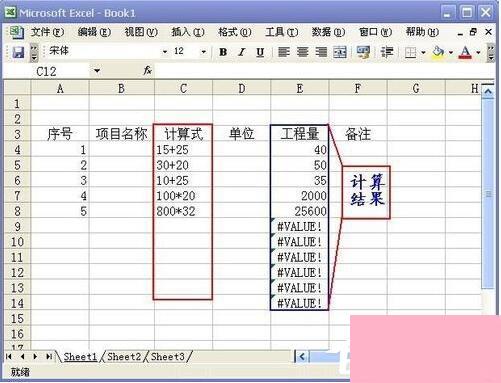Expand formatting toolbar options at right end
The height and width of the screenshot is (383, 501).
point(490,52)
